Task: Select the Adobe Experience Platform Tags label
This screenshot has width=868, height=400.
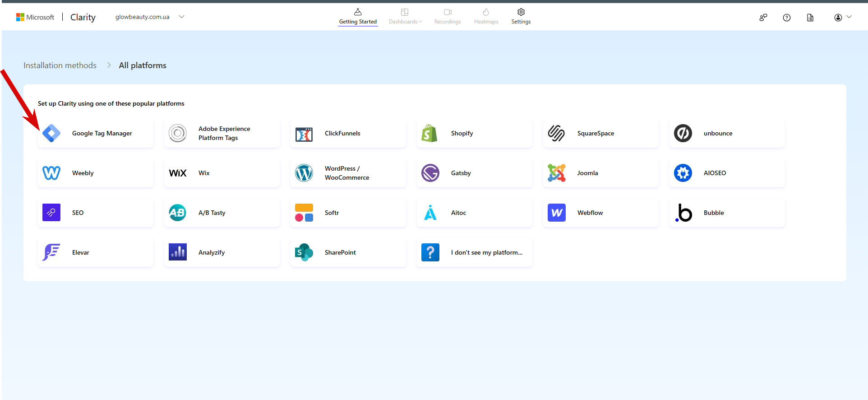Action: point(224,133)
